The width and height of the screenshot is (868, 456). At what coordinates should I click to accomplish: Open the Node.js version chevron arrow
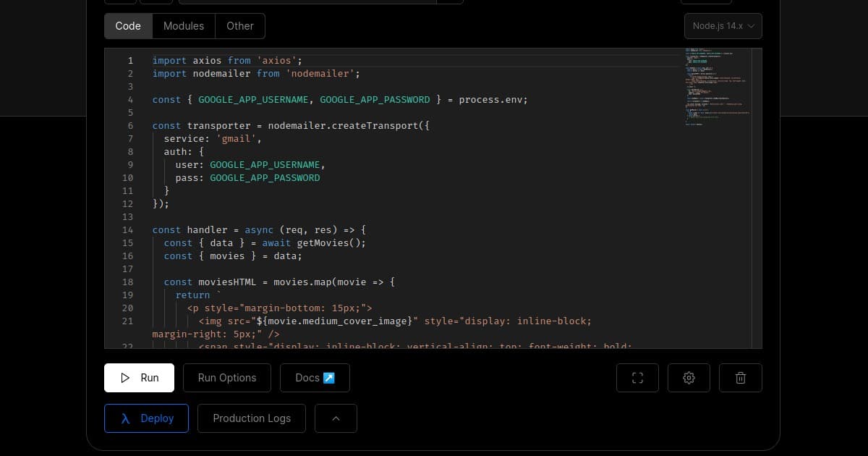click(751, 25)
